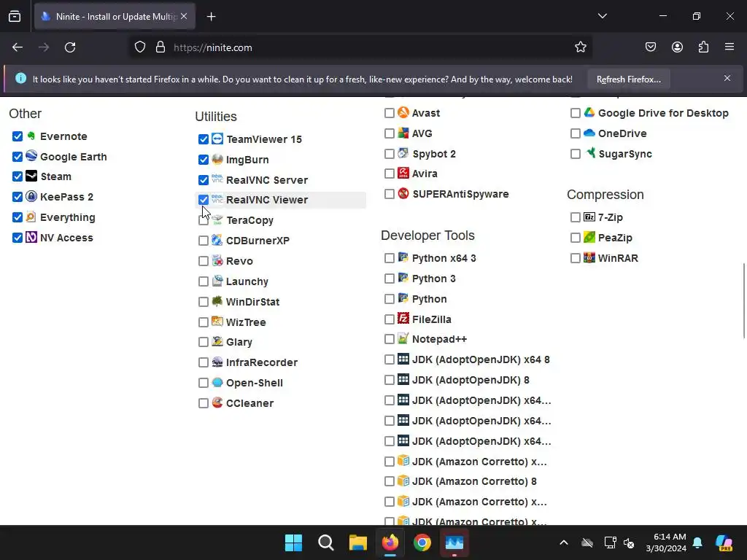Click the SUPERAntiSpyware icon
747x560 pixels.
click(x=403, y=193)
